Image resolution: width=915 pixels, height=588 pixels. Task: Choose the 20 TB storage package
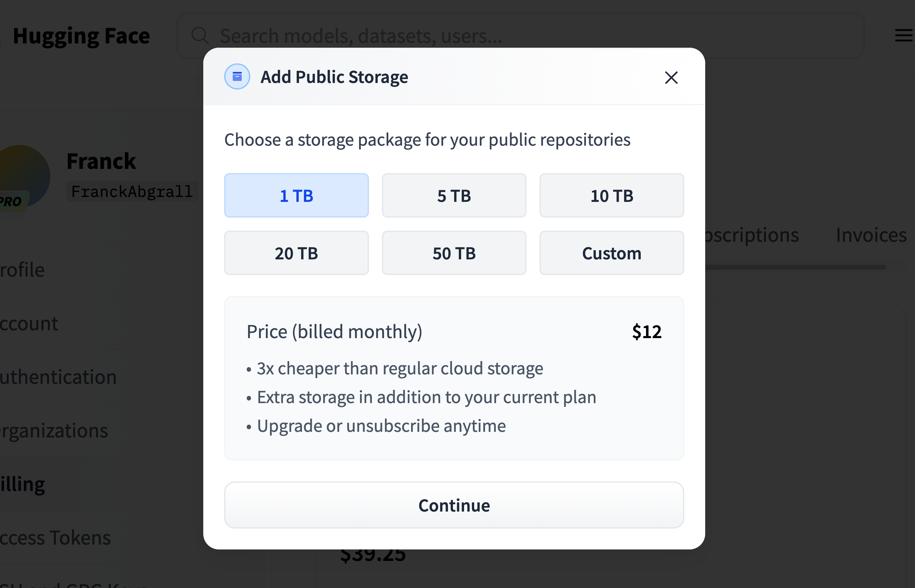click(x=296, y=253)
